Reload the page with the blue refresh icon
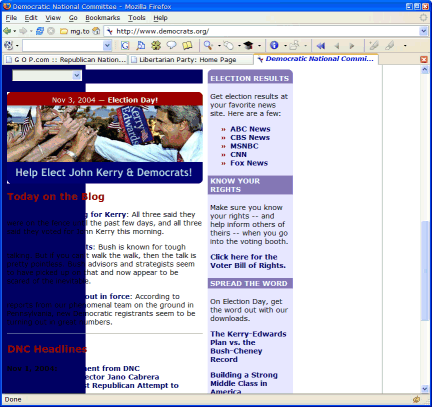Viewport: 432px width, 407px height. (x=40, y=31)
